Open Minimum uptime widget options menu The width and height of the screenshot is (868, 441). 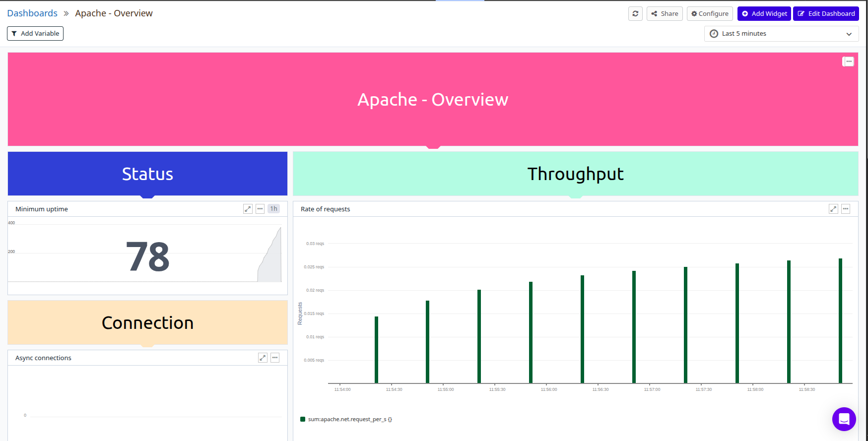pos(260,209)
